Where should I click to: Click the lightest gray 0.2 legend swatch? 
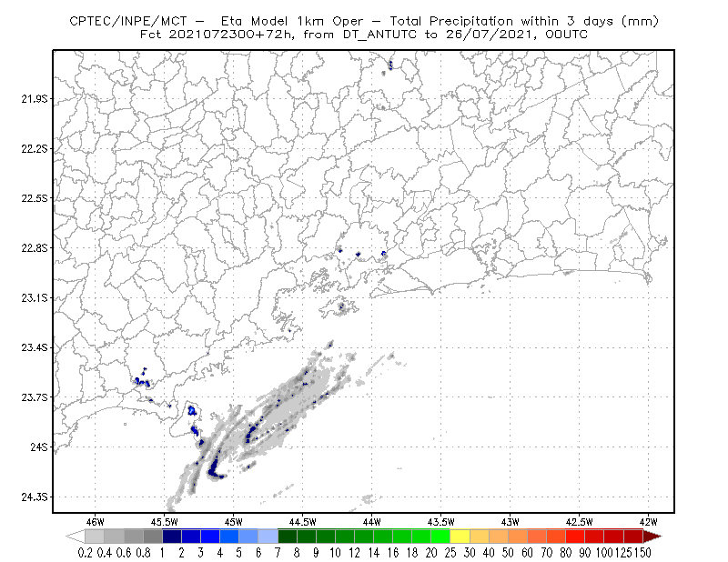95,537
